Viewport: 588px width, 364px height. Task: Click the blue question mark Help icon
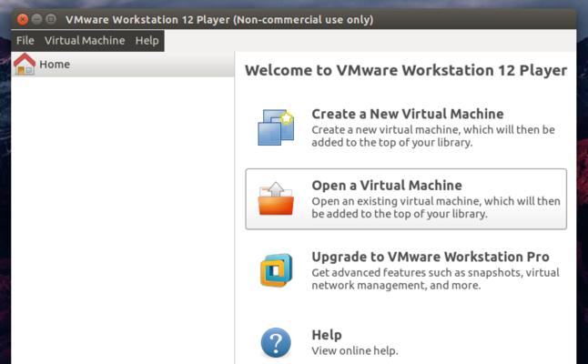pyautogui.click(x=276, y=343)
